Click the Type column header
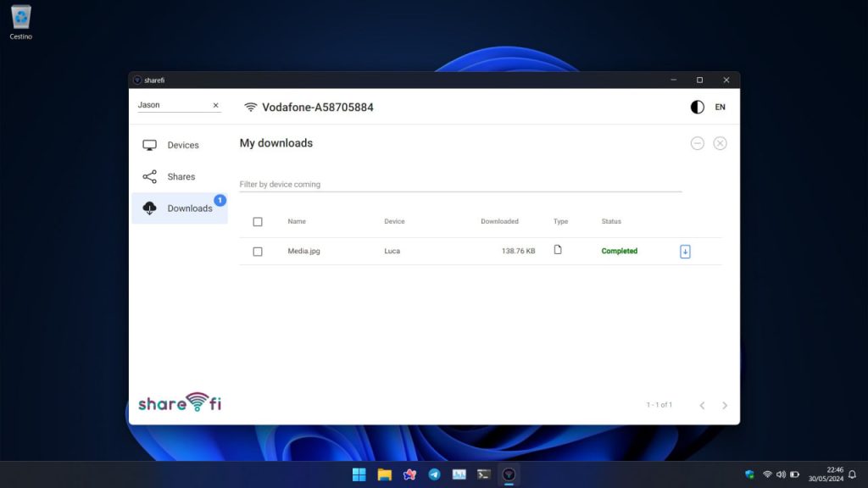Screen dimensions: 868x488 click(560, 221)
